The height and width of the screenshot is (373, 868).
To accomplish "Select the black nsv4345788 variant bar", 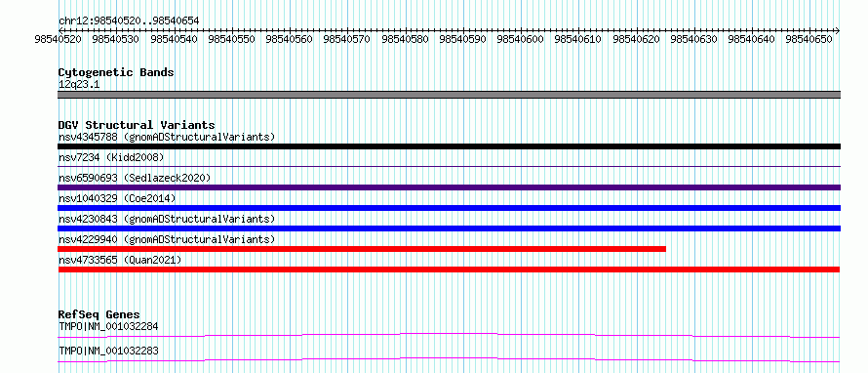I will (x=449, y=146).
